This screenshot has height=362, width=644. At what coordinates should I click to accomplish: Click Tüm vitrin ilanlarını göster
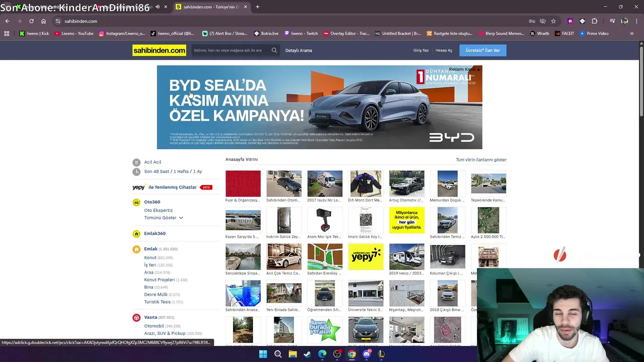tap(481, 160)
